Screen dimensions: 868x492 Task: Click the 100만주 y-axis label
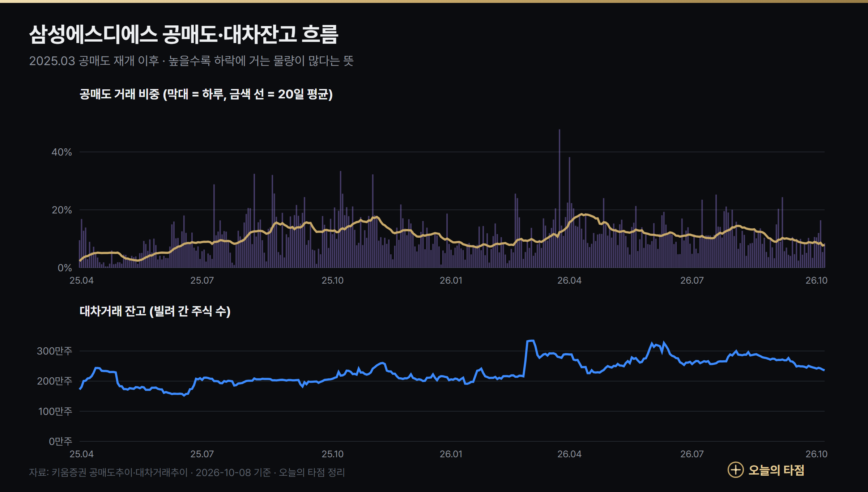55,411
